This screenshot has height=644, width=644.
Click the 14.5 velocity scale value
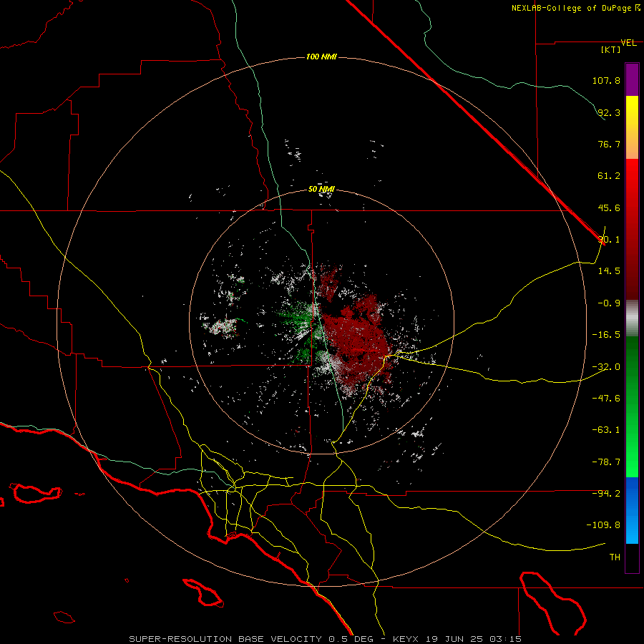pyautogui.click(x=609, y=271)
